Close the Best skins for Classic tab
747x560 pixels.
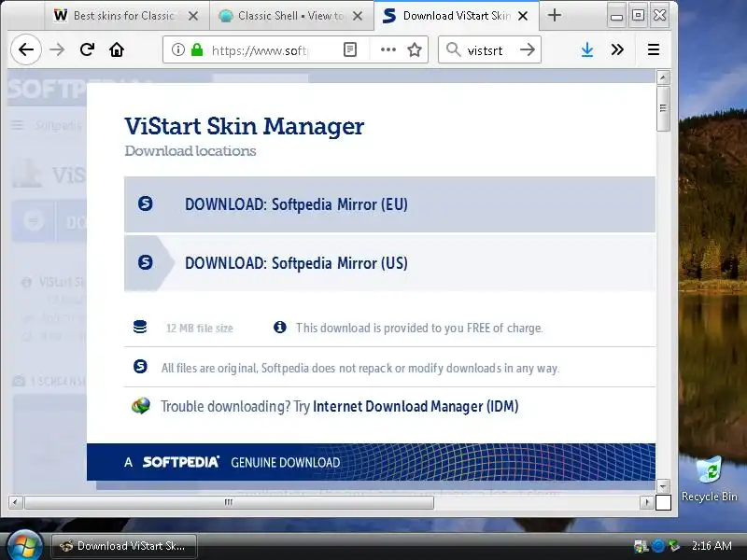click(193, 16)
